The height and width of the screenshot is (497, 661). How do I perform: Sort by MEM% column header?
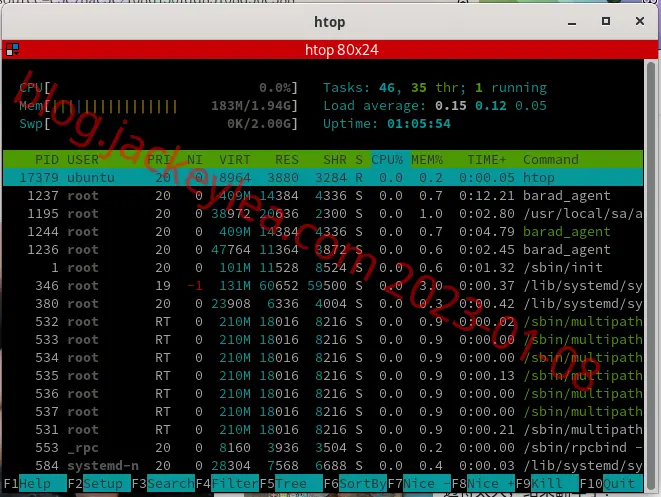[427, 160]
